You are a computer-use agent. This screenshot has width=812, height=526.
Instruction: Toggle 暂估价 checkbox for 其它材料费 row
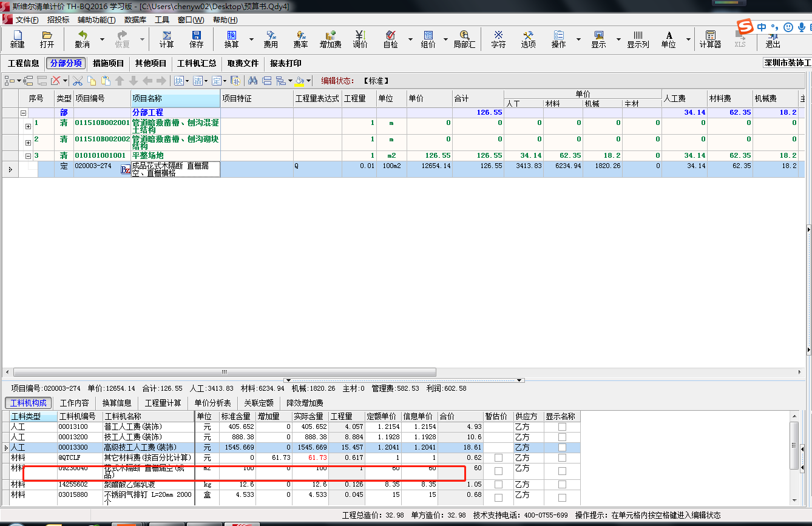pyautogui.click(x=498, y=457)
